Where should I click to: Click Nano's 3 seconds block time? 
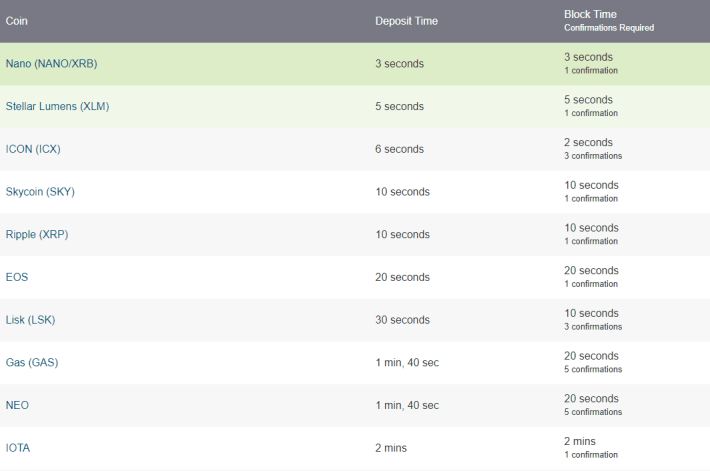pyautogui.click(x=588, y=57)
